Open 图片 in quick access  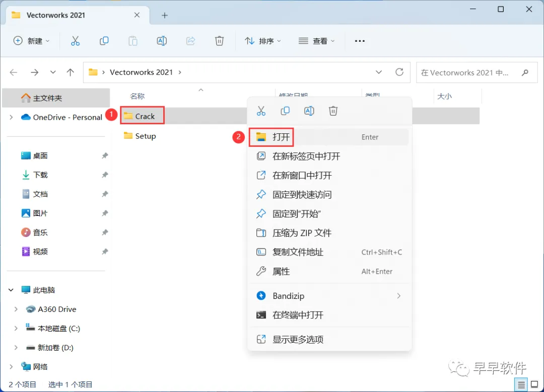(35, 213)
